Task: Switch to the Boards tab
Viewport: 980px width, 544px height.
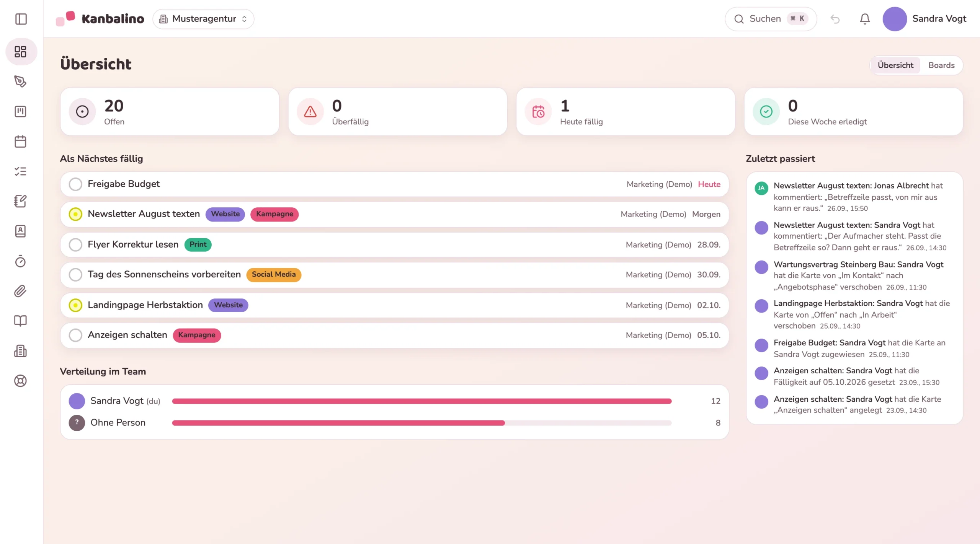Action: tap(941, 65)
